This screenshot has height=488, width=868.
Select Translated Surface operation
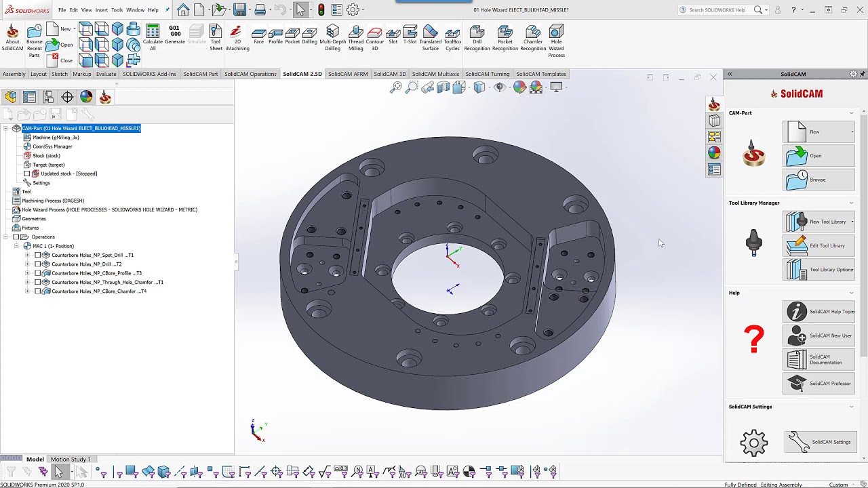pyautogui.click(x=431, y=38)
